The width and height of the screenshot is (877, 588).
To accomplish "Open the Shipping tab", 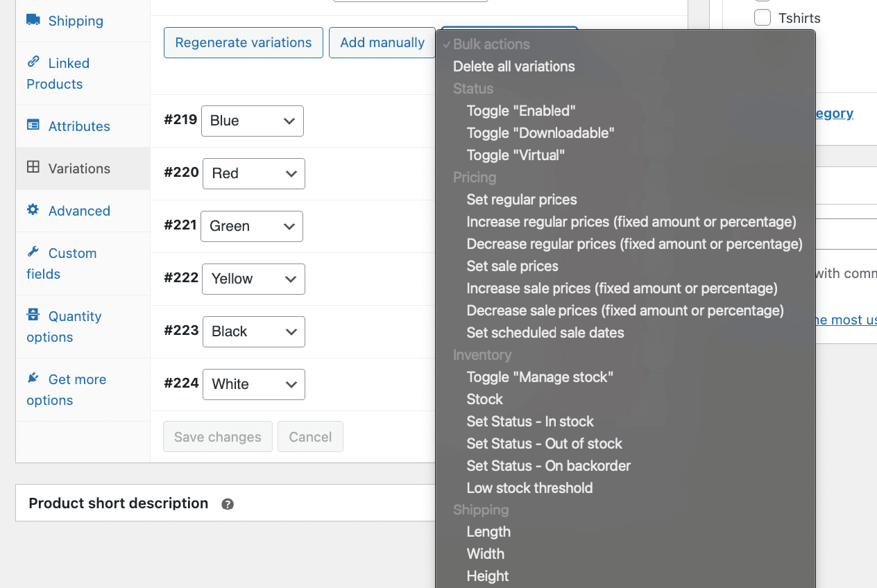I will (x=83, y=21).
